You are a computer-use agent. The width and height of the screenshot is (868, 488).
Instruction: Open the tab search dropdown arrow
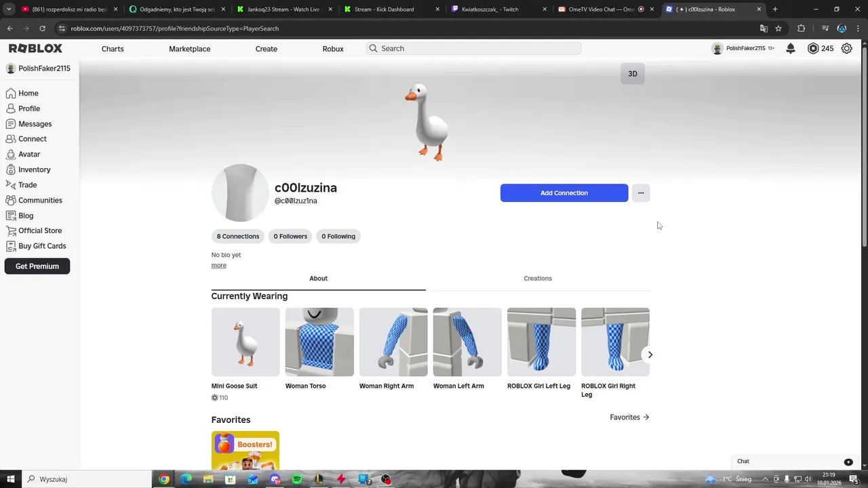tap(9, 9)
